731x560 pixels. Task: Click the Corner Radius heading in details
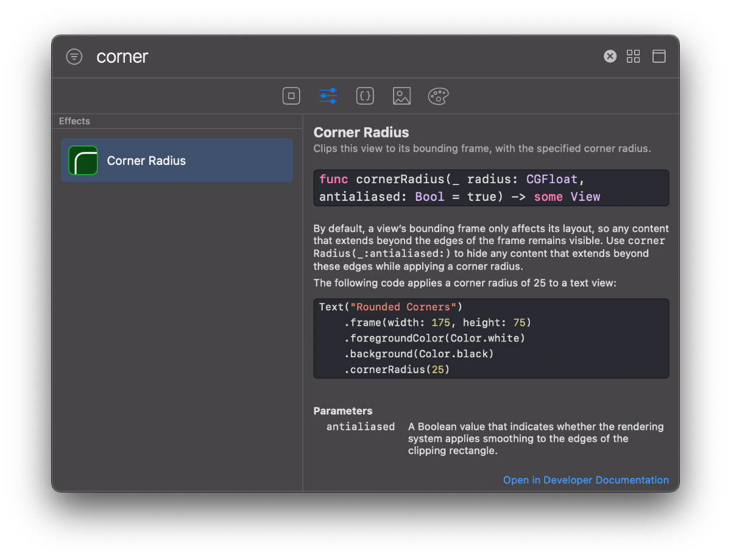(x=361, y=132)
